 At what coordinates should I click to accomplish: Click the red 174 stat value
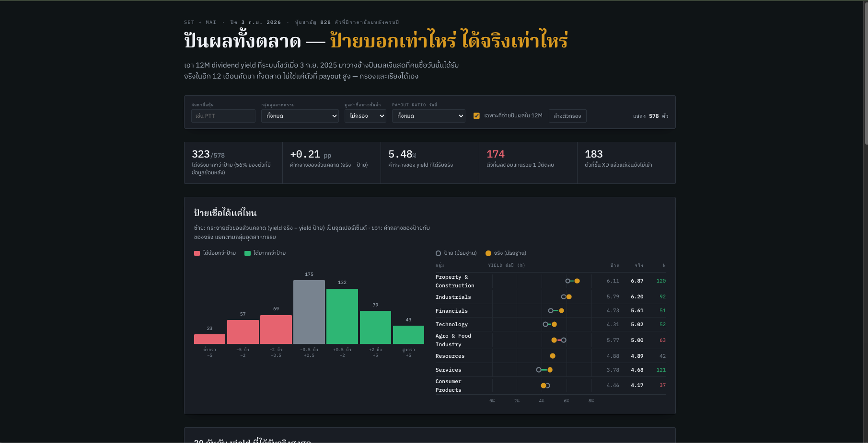pyautogui.click(x=496, y=154)
